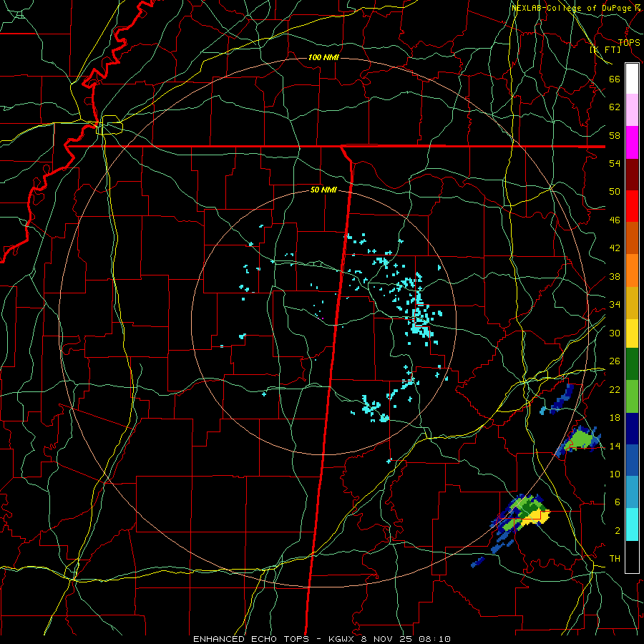The width and height of the screenshot is (644, 644).
Task: Click the dark red swatch between 54 and 50
Action: pyautogui.click(x=632, y=175)
